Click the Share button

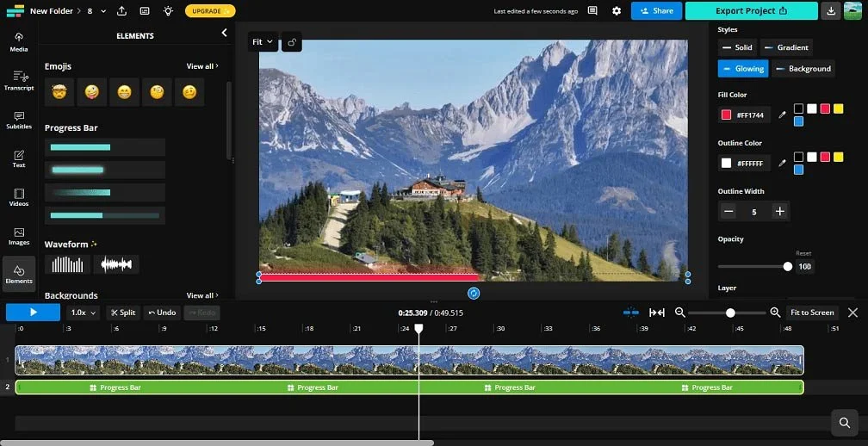(x=656, y=10)
